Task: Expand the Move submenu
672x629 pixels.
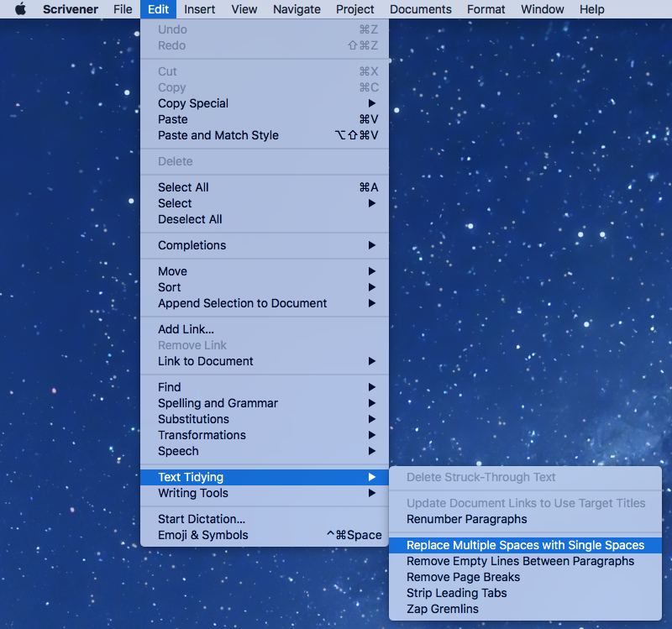Action: click(265, 271)
